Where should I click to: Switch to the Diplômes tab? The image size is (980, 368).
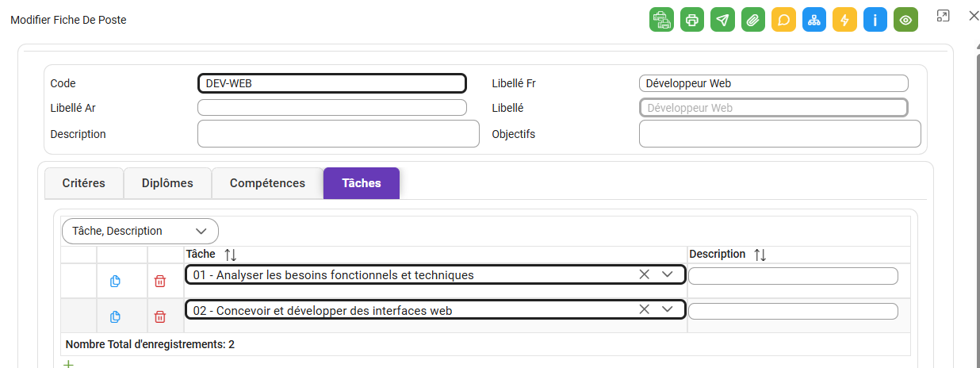(x=167, y=183)
